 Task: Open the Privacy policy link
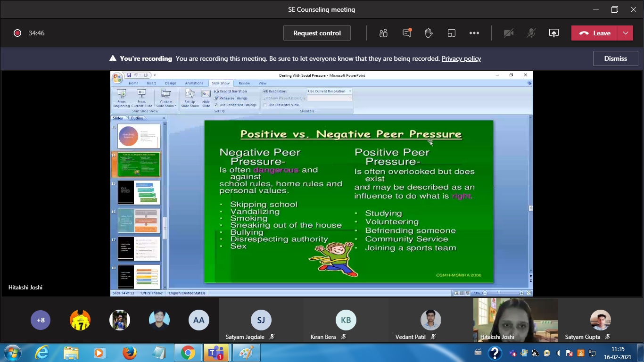pyautogui.click(x=461, y=59)
